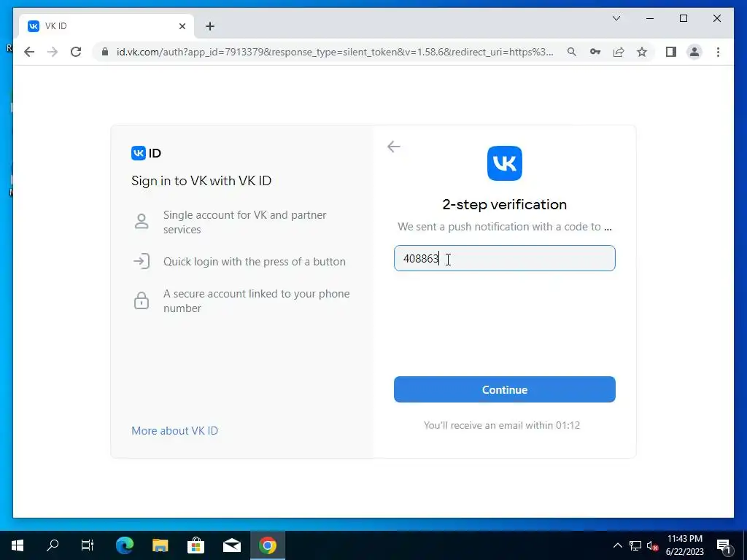747x560 pixels.
Task: Click 'A secure account linked to your phone number'
Action: tap(256, 301)
